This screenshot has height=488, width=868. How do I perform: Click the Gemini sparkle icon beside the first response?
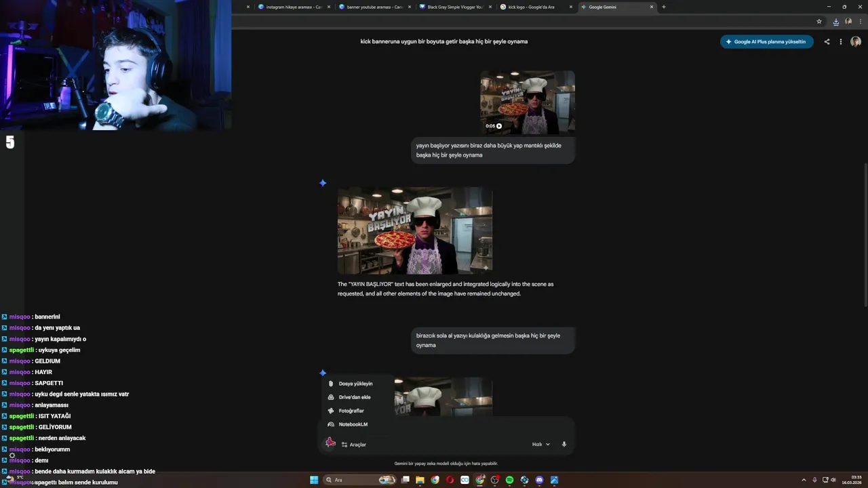point(323,183)
